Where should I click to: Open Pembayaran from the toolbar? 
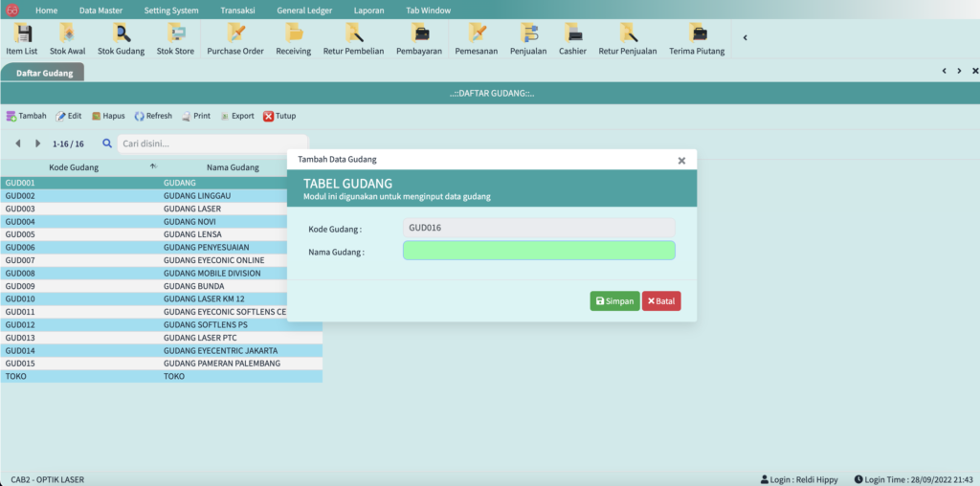419,38
